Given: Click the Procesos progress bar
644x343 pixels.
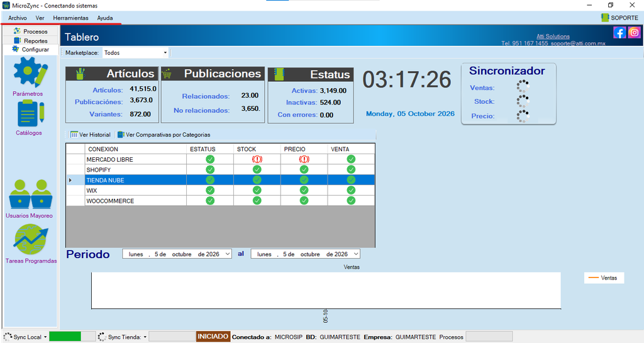Looking at the screenshot, I should pos(489,337).
